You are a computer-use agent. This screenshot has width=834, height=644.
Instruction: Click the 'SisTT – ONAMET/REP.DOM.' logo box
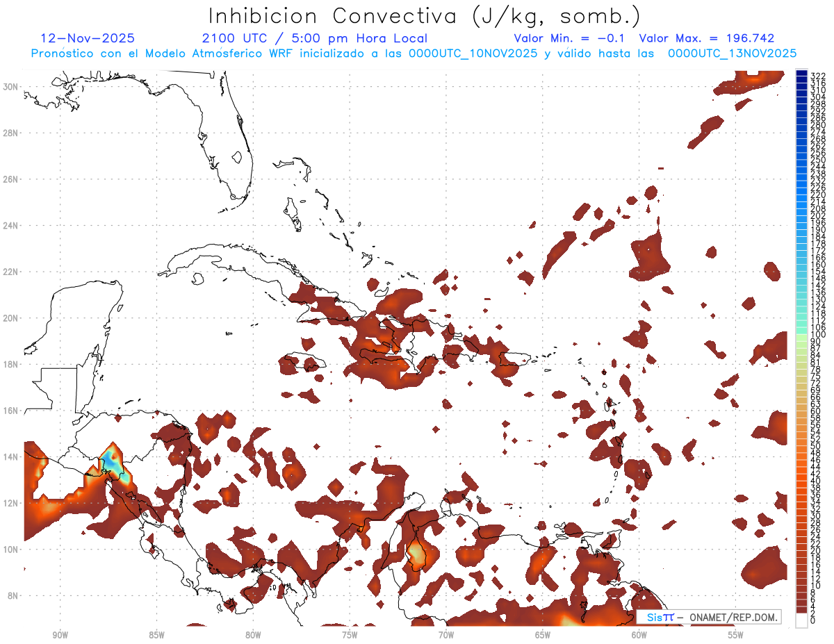coord(709,617)
